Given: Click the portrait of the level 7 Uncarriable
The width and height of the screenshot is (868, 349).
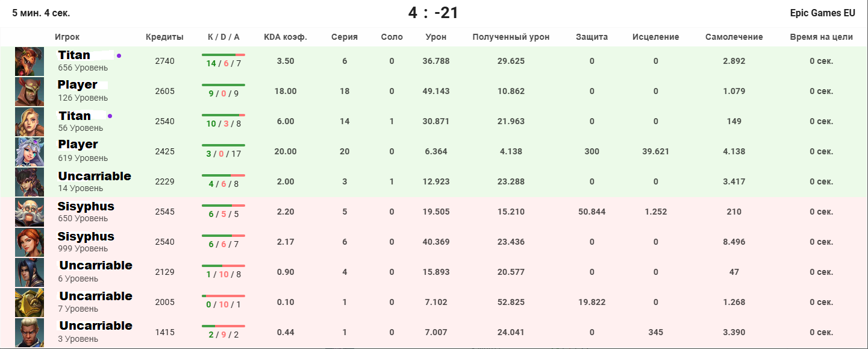Looking at the screenshot, I should (30, 303).
